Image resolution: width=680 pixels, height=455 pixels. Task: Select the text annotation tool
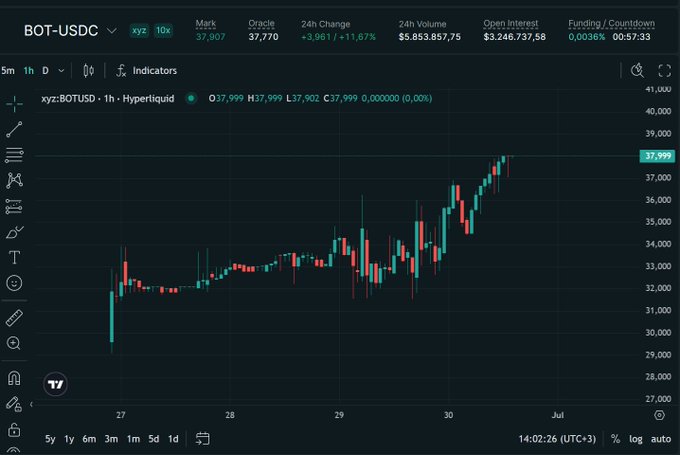point(14,258)
